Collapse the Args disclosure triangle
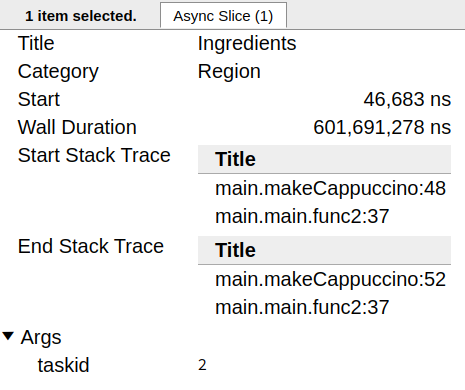The width and height of the screenshot is (465, 390). (8, 336)
